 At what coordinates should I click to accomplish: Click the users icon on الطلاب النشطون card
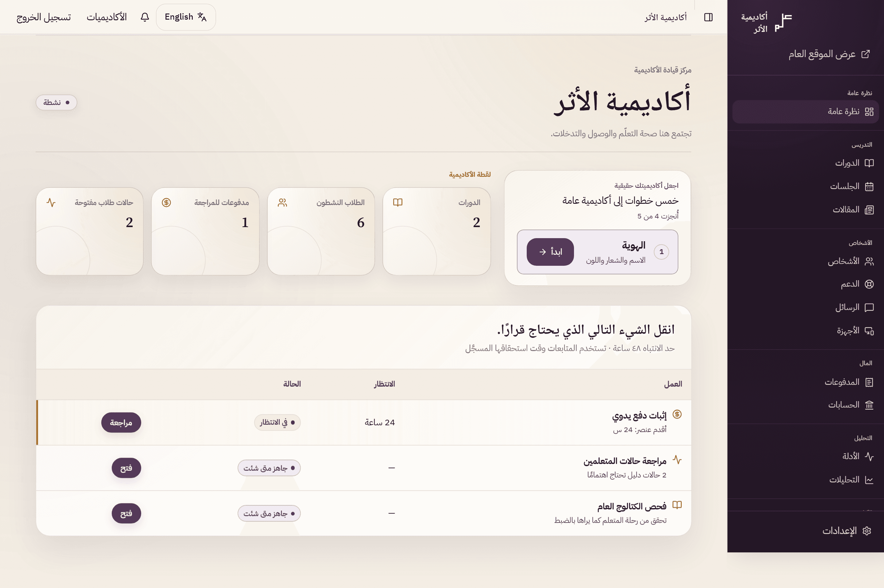(282, 203)
